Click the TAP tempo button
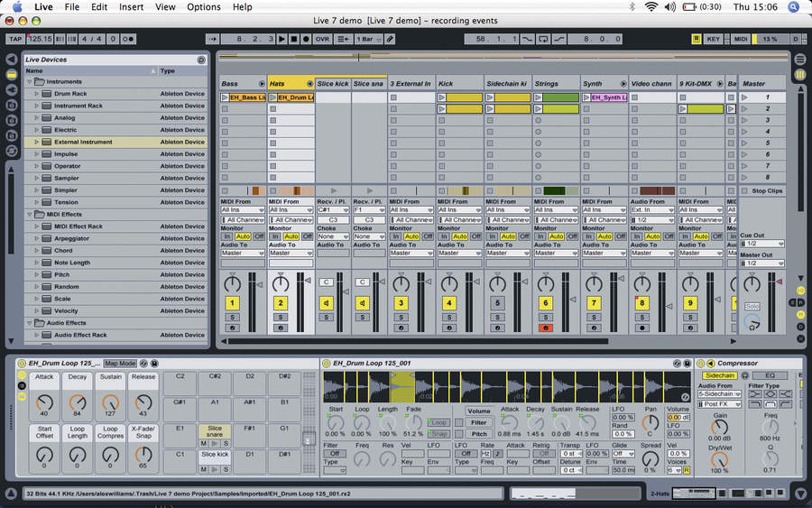This screenshot has height=508, width=812. point(15,39)
